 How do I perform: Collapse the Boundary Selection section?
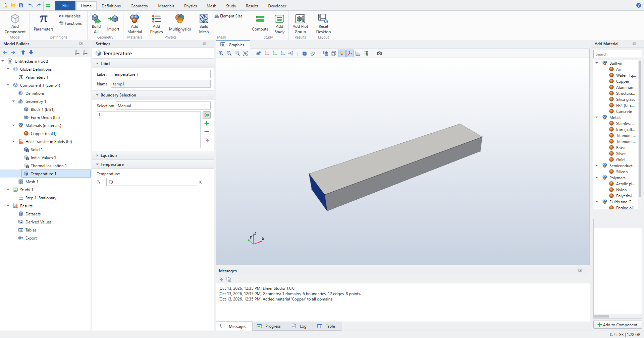click(118, 95)
